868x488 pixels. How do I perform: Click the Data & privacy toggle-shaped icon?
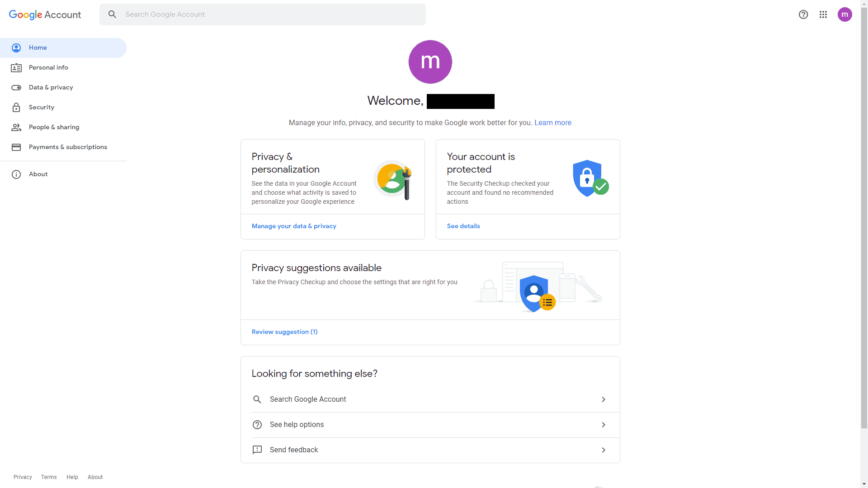16,88
